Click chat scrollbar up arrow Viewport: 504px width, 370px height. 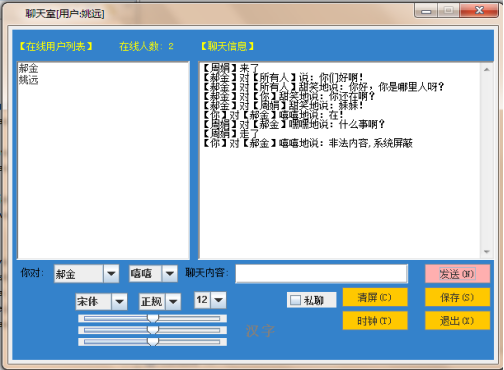(487, 70)
